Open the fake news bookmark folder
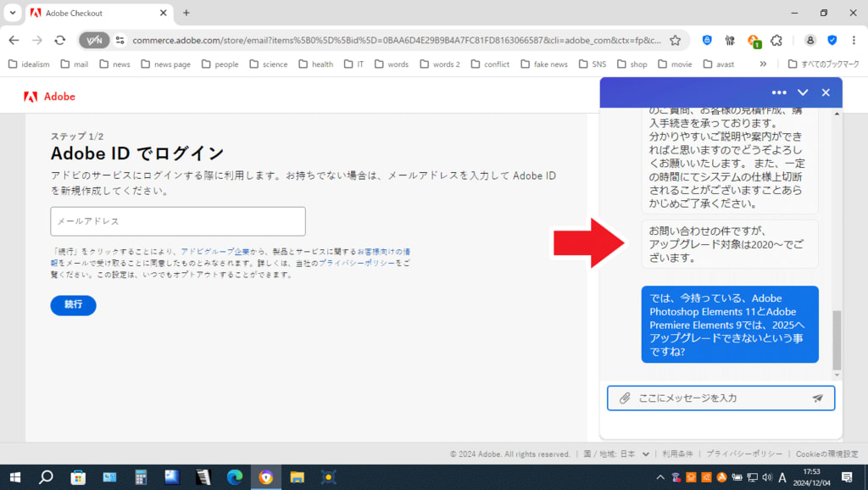Viewport: 868px width, 490px height. pos(544,64)
